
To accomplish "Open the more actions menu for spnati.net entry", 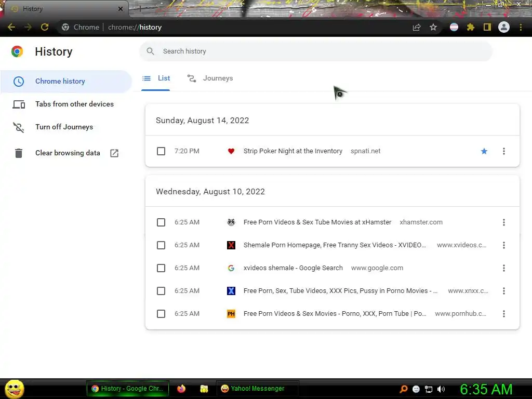I will pos(504,151).
